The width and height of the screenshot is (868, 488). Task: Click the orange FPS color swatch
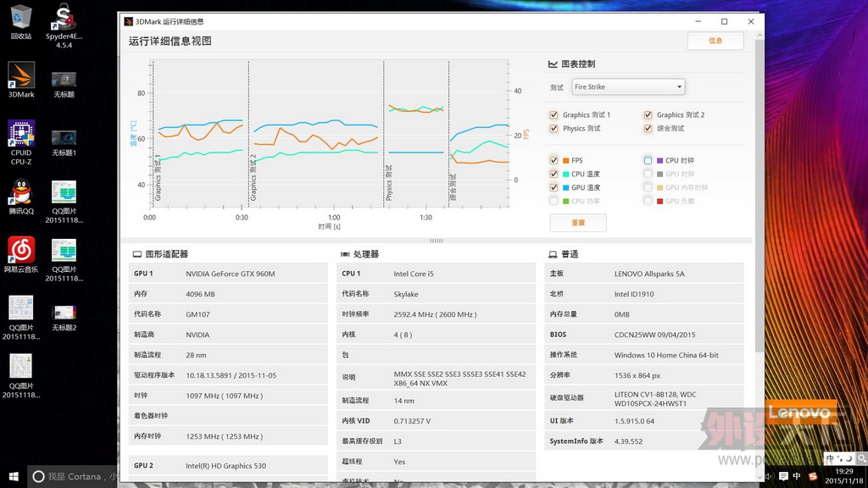pyautogui.click(x=565, y=160)
